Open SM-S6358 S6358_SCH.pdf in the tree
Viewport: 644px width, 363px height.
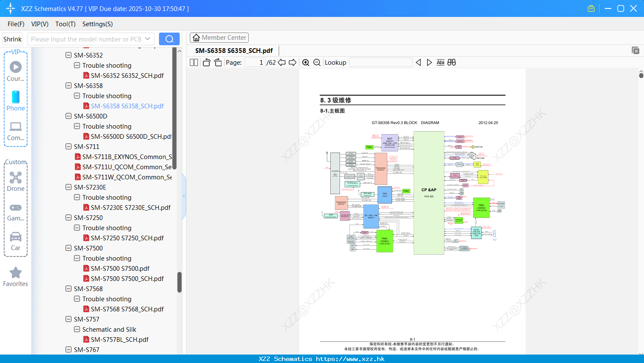127,106
